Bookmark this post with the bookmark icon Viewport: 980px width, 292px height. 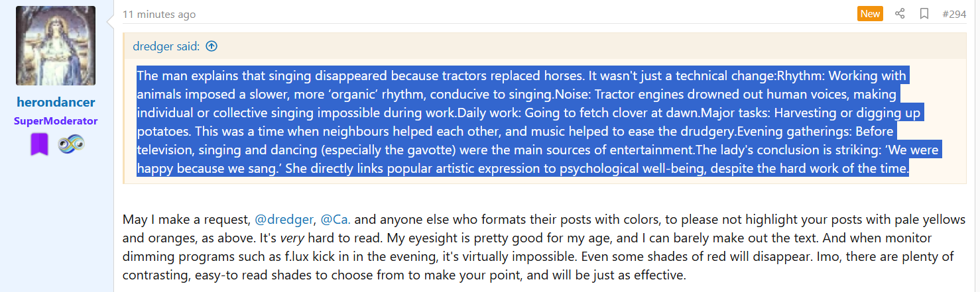pos(924,14)
